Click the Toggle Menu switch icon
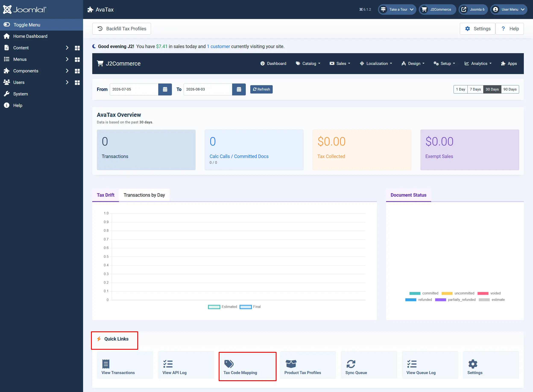The height and width of the screenshot is (392, 533). tap(7, 25)
